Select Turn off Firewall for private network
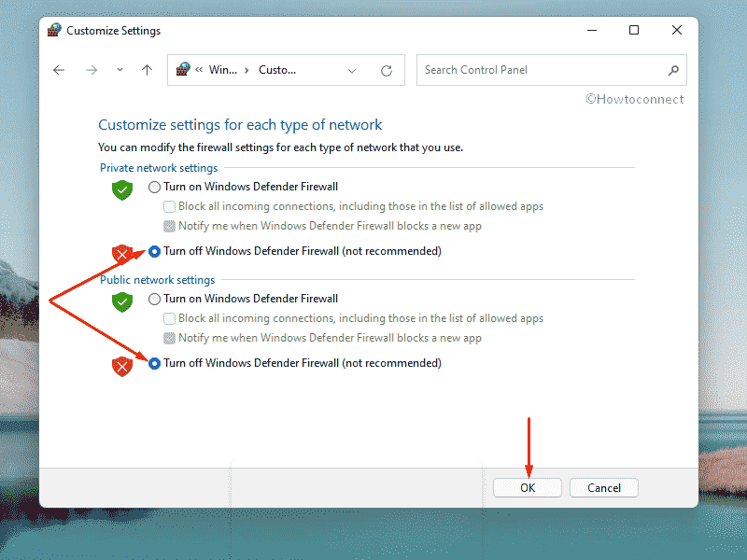 click(154, 251)
